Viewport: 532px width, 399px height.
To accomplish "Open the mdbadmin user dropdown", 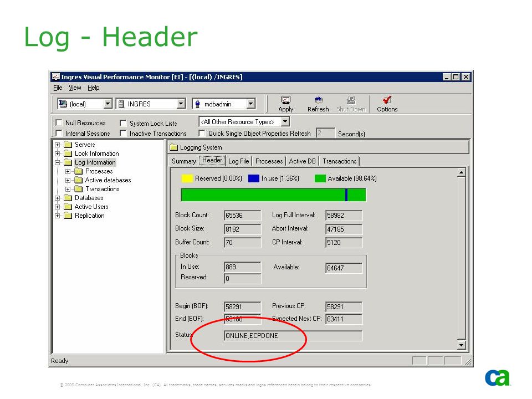I will [250, 104].
